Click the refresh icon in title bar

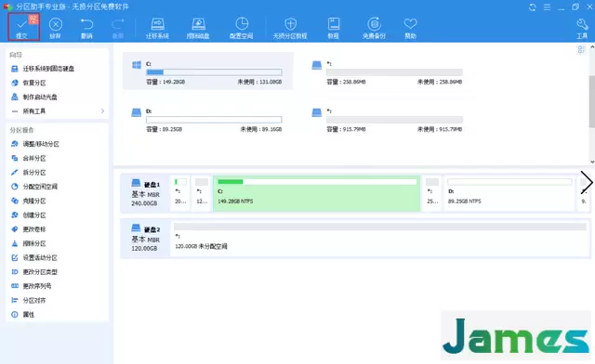pyautogui.click(x=533, y=7)
